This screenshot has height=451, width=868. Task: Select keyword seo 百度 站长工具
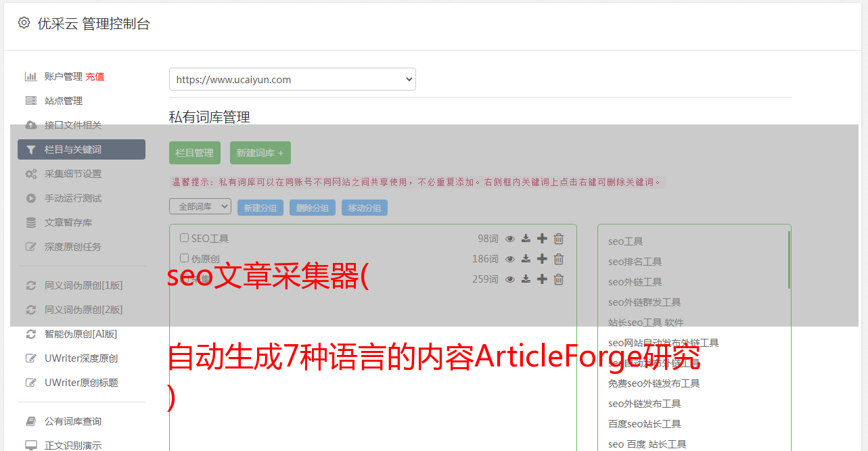tap(647, 444)
